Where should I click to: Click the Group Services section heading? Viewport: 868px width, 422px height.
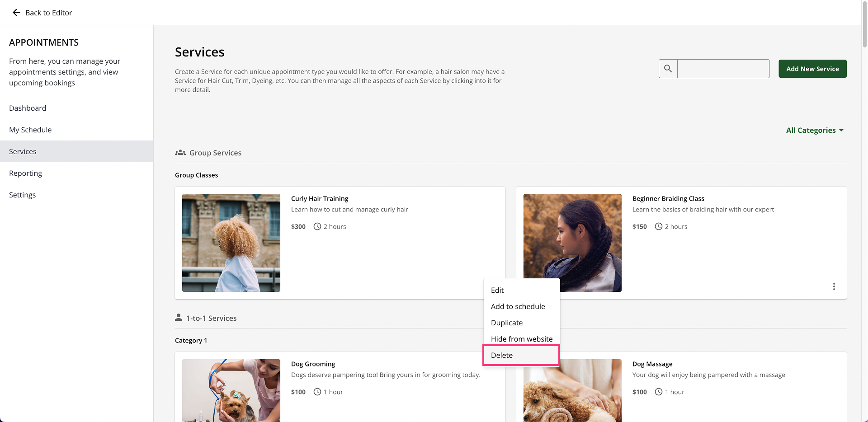click(215, 153)
